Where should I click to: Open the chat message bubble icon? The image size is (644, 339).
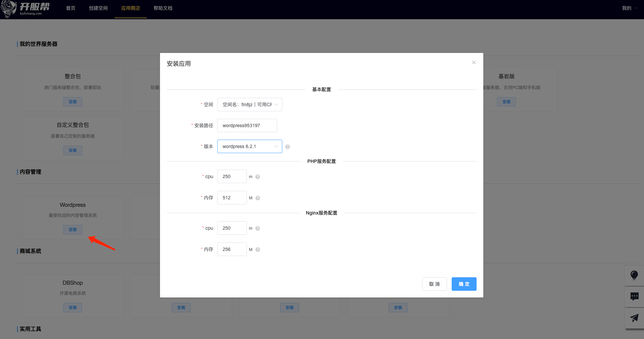pos(634,297)
